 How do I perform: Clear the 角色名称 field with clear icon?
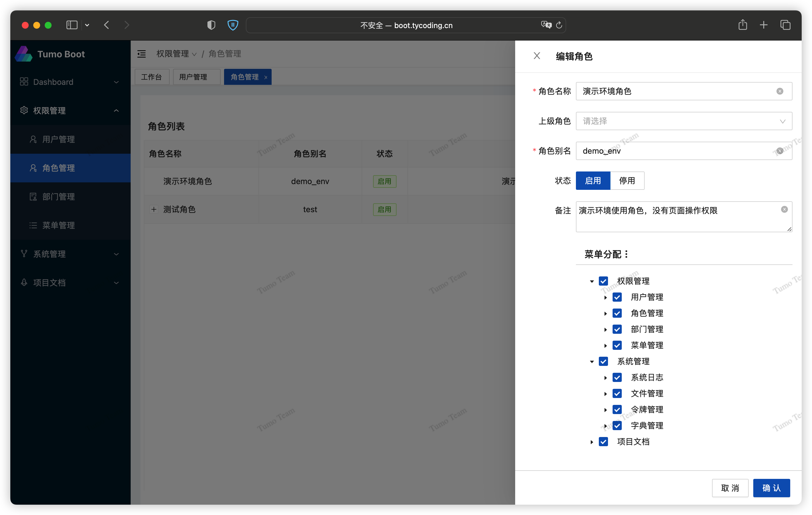780,91
